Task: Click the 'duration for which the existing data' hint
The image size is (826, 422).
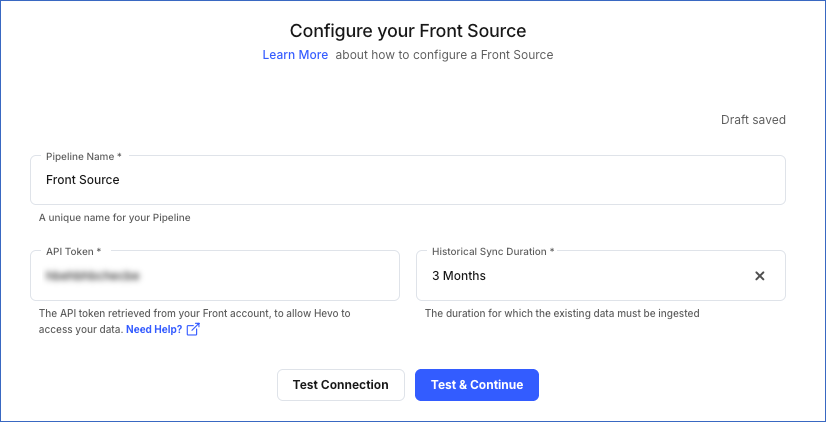Action: pyautogui.click(x=562, y=313)
